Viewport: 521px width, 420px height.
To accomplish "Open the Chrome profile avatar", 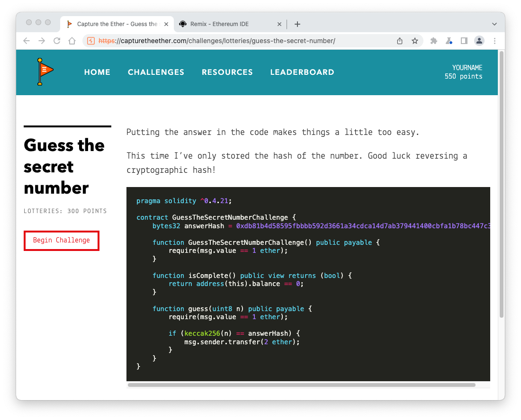I will 479,41.
